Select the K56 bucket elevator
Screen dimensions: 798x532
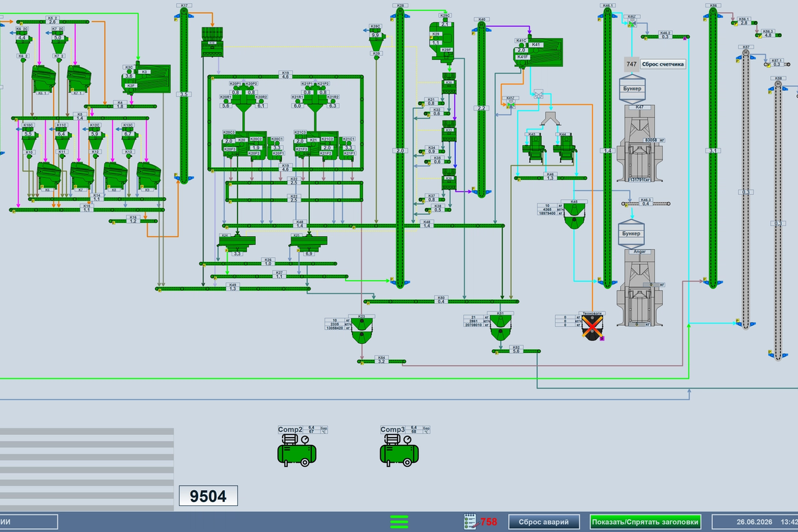pyautogui.click(x=713, y=146)
